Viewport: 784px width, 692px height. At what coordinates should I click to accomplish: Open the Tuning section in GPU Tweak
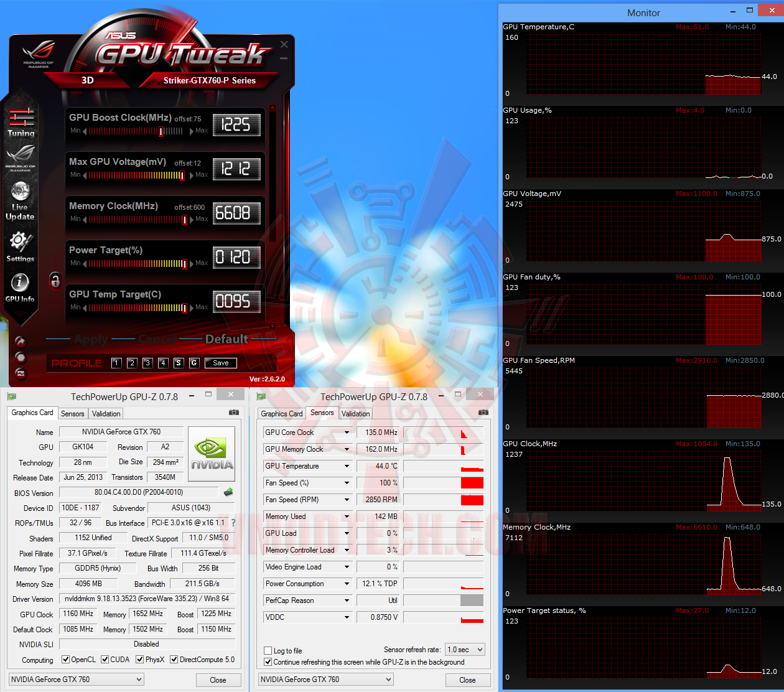point(21,123)
